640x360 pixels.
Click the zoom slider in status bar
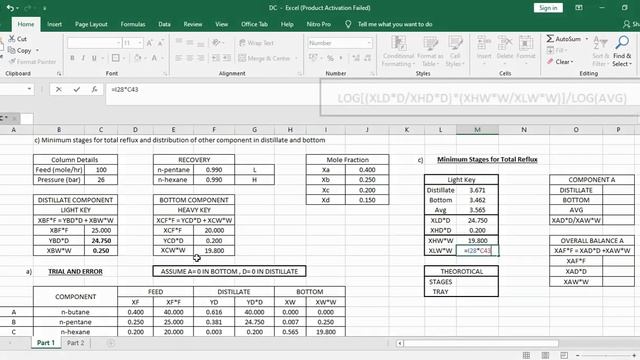[606, 356]
